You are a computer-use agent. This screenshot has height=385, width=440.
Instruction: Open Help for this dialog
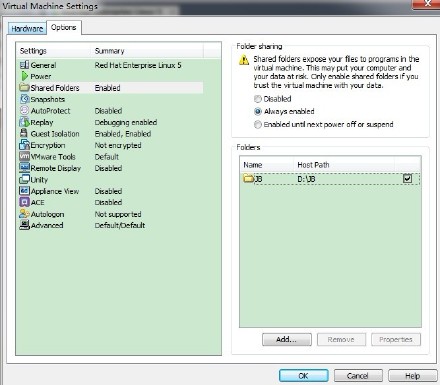tap(413, 376)
